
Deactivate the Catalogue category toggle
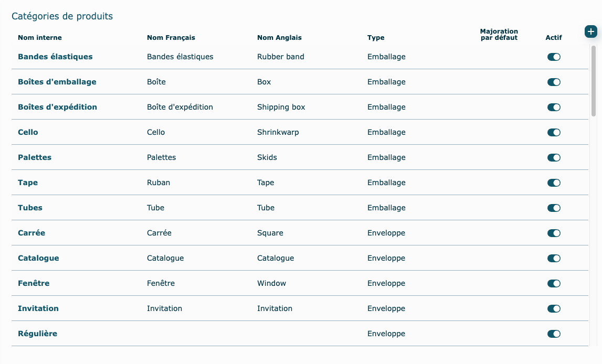point(554,258)
